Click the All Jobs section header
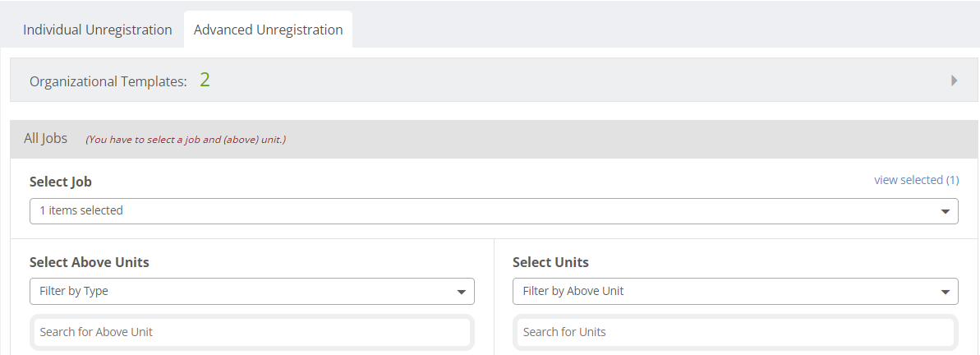 pos(494,139)
